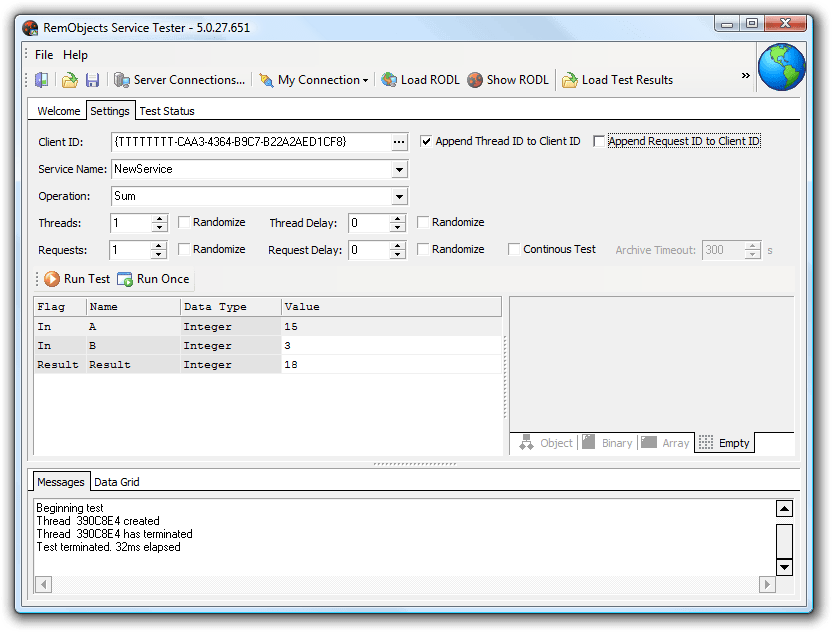Viewport: 832px width, 632px height.
Task: Select value 15 of parameter A
Action: [392, 327]
